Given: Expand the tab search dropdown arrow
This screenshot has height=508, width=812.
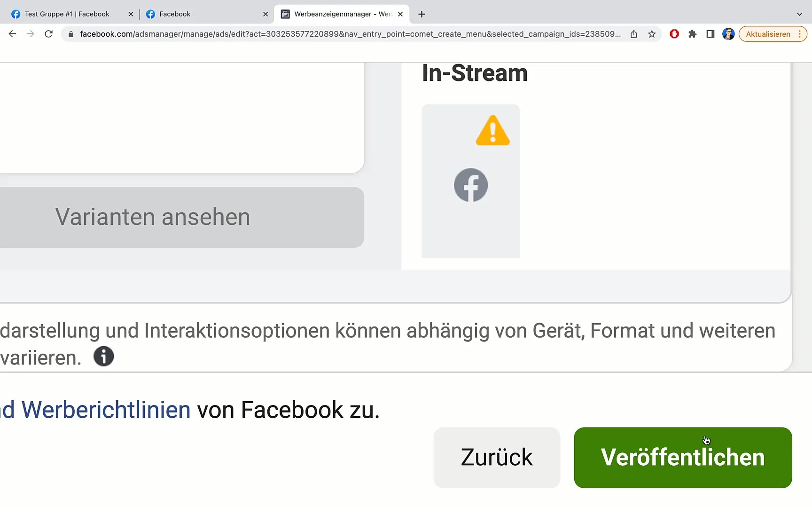Looking at the screenshot, I should [x=799, y=14].
